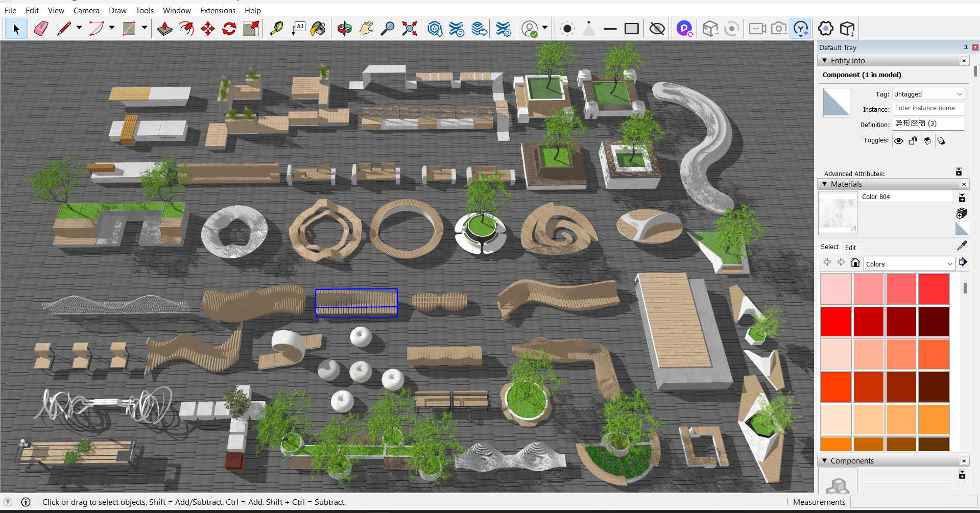
Task: Click the Enter instance name field
Action: (x=928, y=108)
